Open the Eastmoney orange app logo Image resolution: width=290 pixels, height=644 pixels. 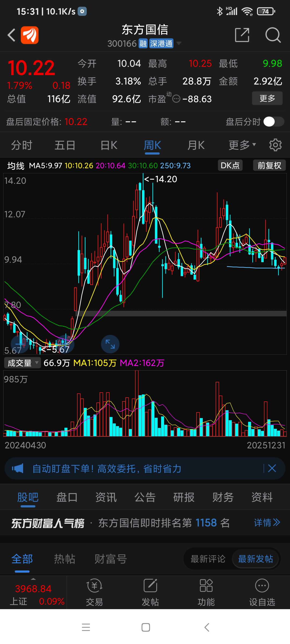click(30, 35)
